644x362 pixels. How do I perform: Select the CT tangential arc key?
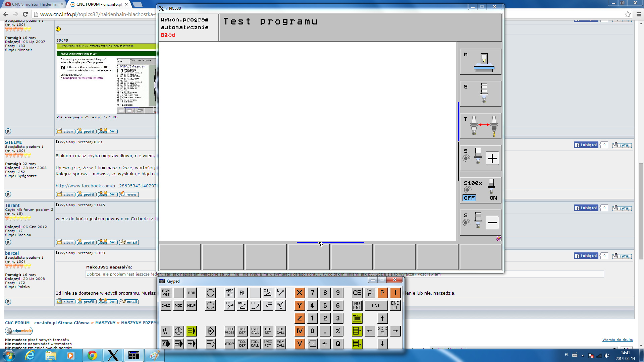(255, 305)
